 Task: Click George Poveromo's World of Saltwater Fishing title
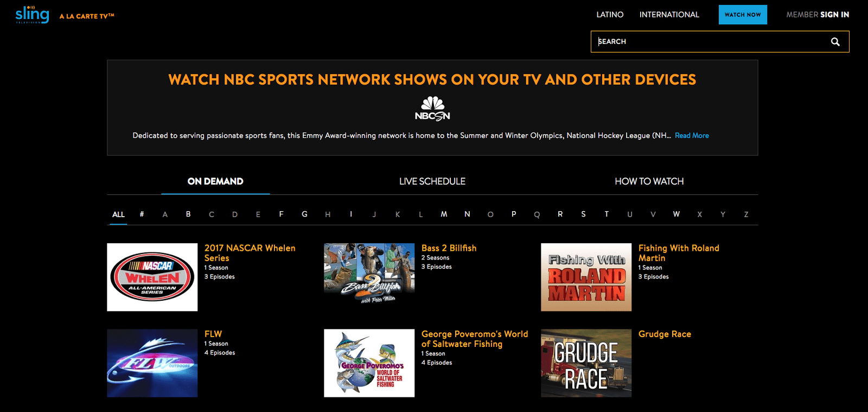click(475, 339)
